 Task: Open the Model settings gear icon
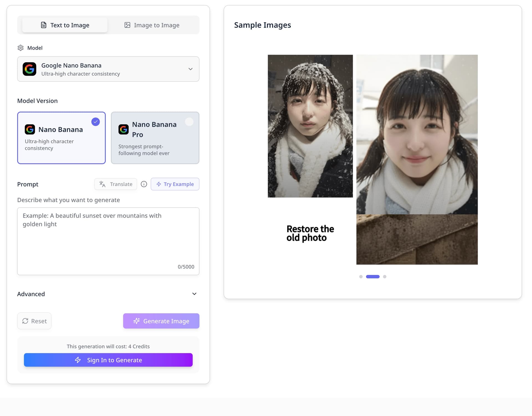(x=21, y=48)
